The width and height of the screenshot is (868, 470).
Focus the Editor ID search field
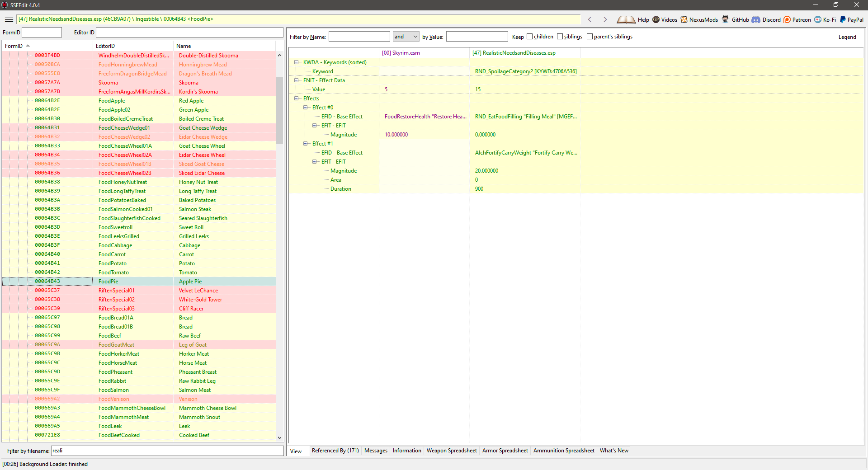point(189,33)
